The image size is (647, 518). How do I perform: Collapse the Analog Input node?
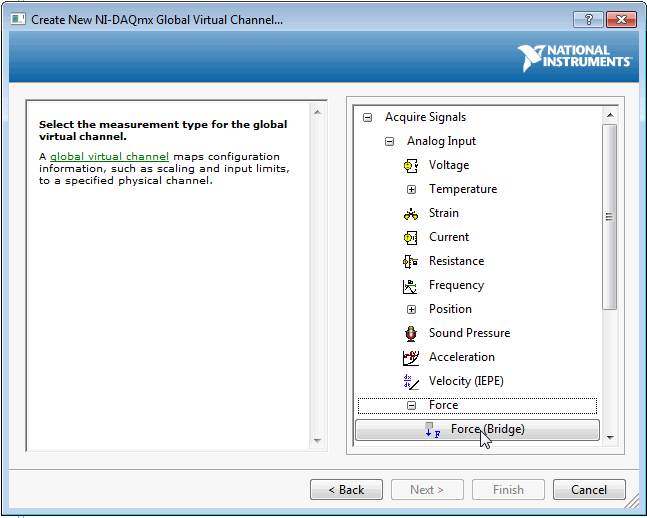(389, 141)
